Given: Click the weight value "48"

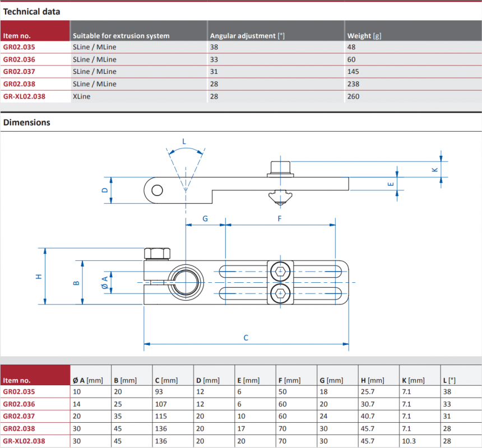Looking at the screenshot, I should point(351,47).
